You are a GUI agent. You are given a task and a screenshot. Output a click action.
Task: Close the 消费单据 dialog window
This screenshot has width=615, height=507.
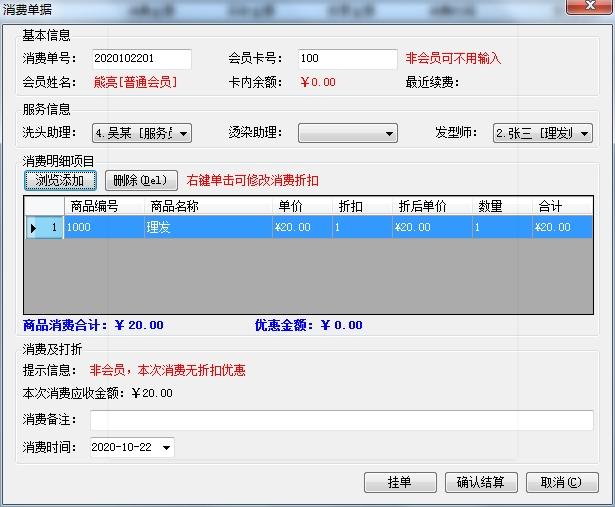pos(590,9)
